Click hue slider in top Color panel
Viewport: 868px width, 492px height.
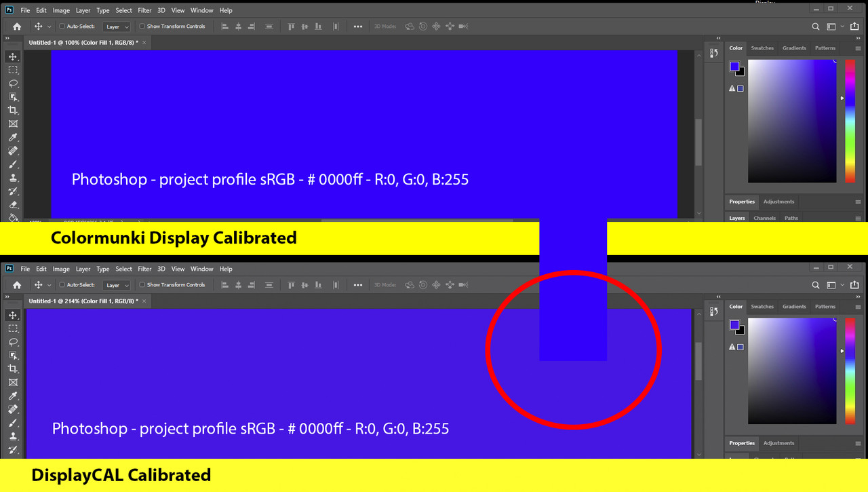(850, 121)
